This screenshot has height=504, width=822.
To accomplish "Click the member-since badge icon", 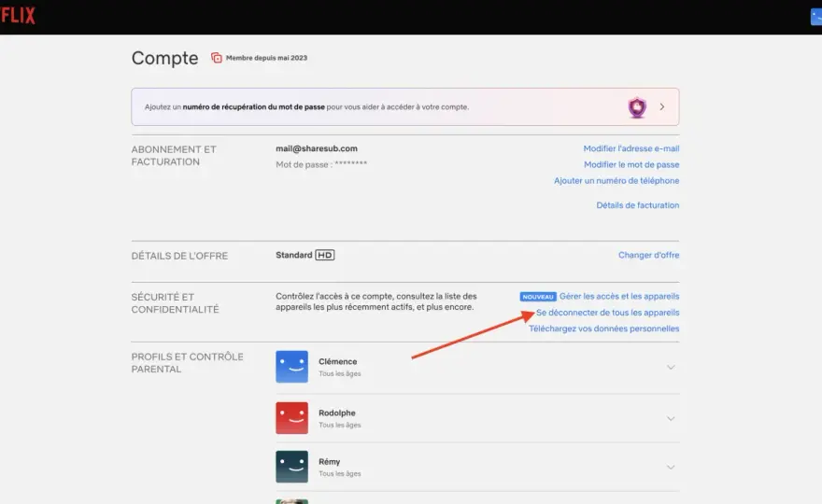I will coord(217,58).
